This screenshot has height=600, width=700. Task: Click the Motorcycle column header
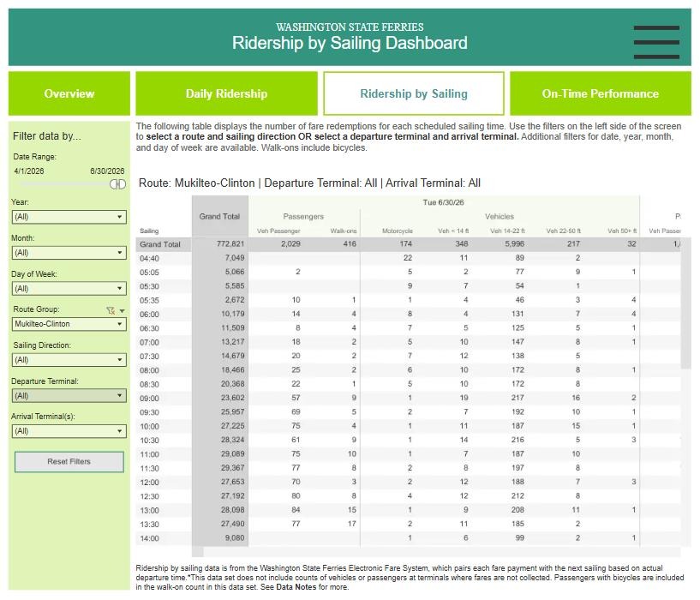coord(398,231)
